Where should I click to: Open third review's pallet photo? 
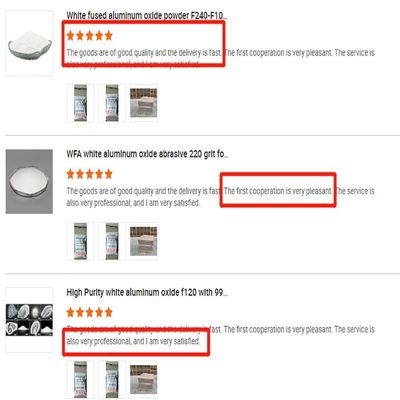click(144, 380)
